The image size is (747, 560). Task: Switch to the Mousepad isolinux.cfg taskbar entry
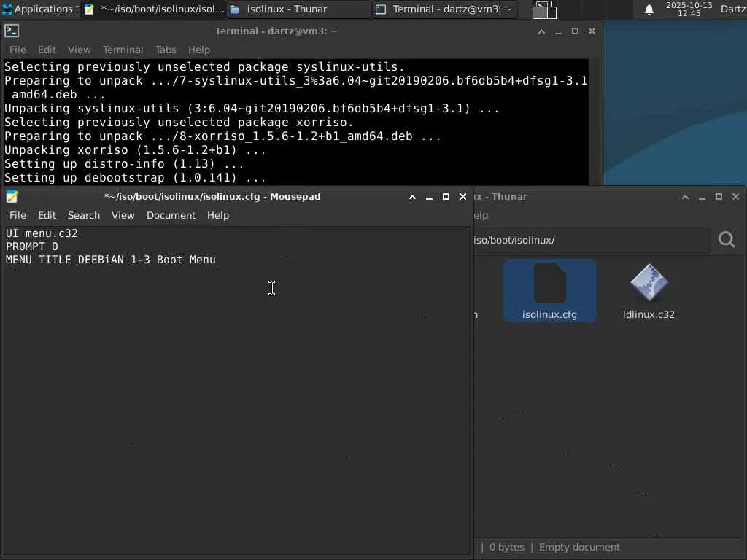(154, 9)
